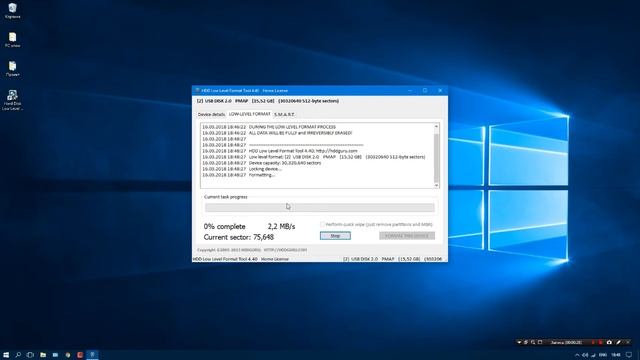Switch the keyboard input language indicator
Image resolution: width=640 pixels, height=360 pixels.
tap(602, 355)
